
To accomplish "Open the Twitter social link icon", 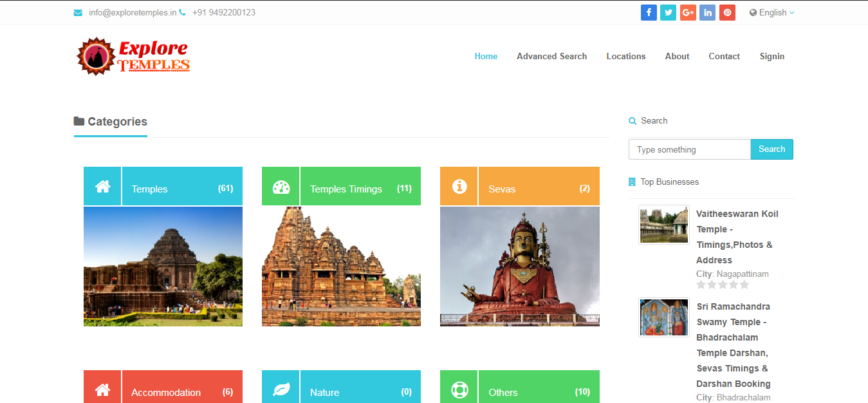I will (x=668, y=12).
